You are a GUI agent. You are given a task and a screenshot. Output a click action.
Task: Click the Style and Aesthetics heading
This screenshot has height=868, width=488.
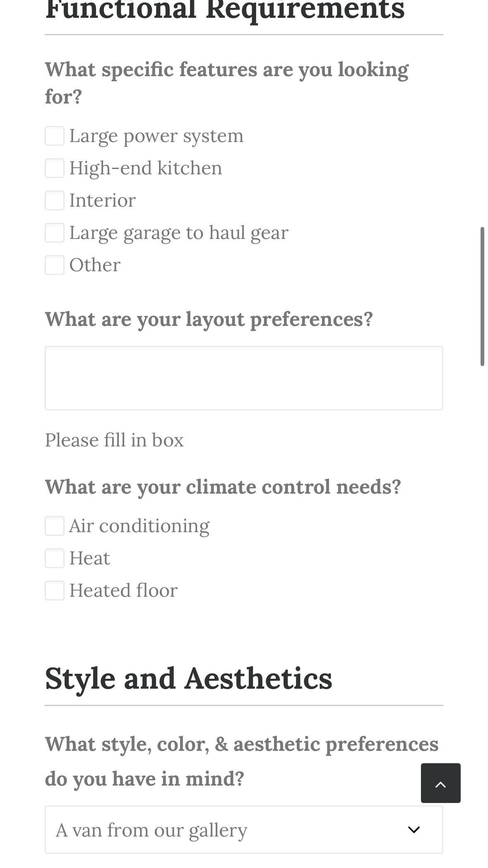188,679
